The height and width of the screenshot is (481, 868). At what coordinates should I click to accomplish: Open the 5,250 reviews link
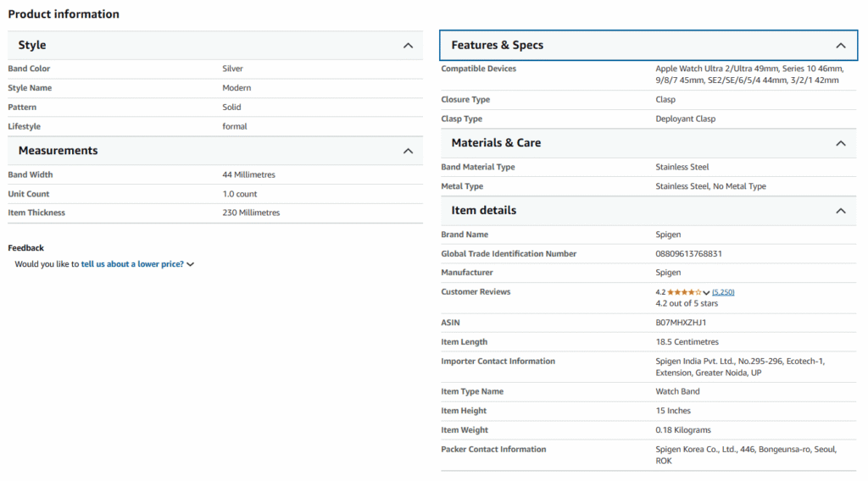723,292
